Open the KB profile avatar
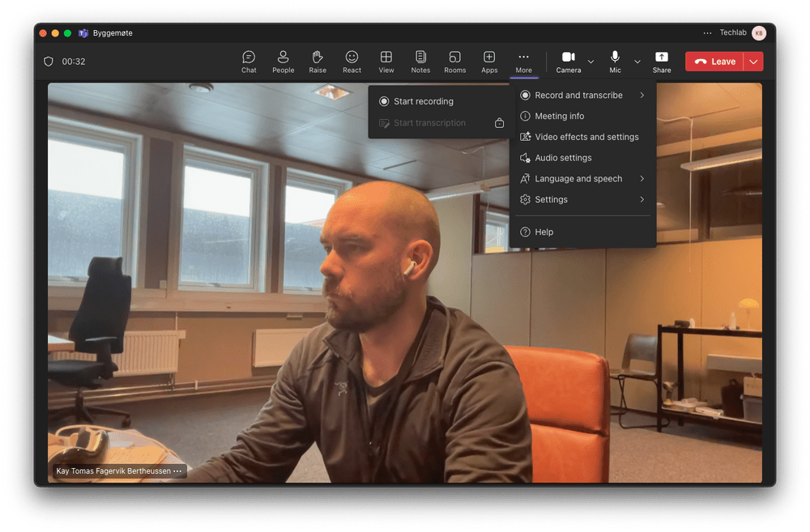The height and width of the screenshot is (532, 810). click(x=758, y=33)
